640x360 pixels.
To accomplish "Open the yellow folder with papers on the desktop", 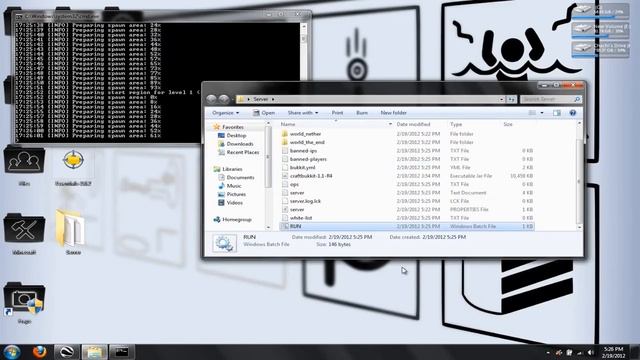I will point(71,228).
